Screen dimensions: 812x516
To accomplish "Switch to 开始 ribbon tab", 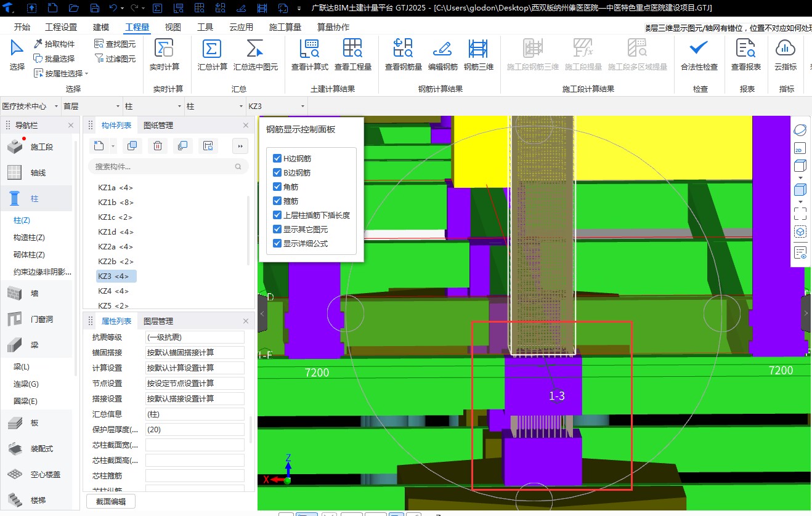I will point(22,27).
